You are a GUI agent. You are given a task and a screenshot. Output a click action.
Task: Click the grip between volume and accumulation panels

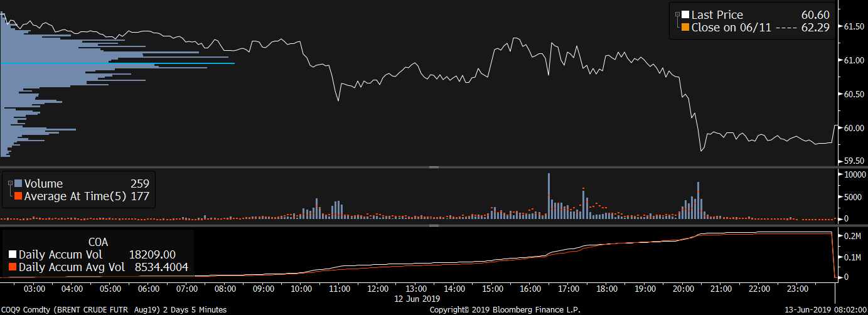coord(433,225)
